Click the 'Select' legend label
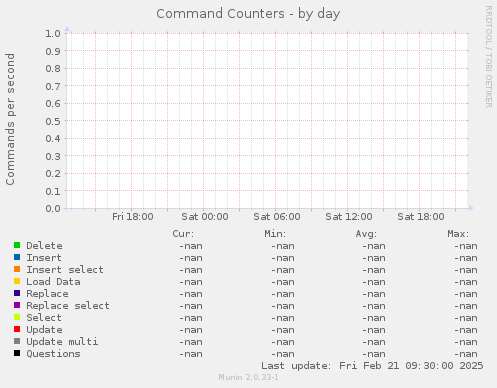 44,318
